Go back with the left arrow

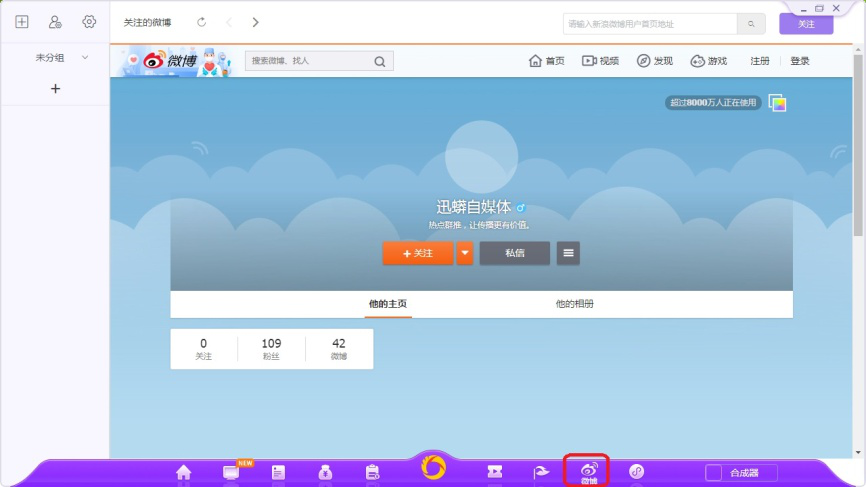coord(229,22)
